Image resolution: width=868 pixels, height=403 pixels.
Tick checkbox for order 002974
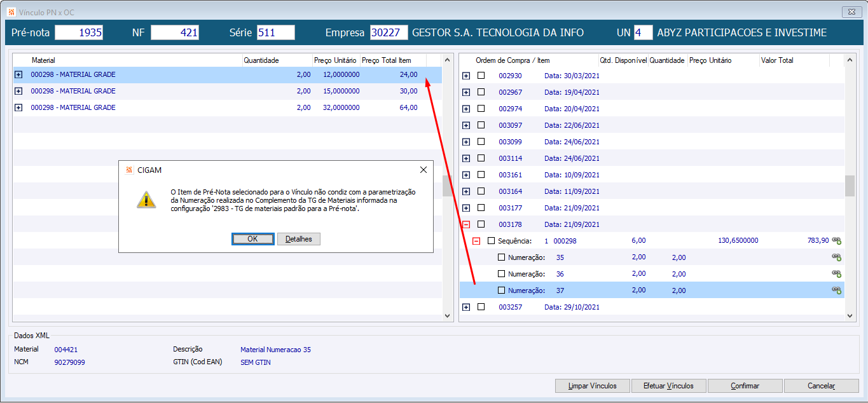click(x=481, y=108)
